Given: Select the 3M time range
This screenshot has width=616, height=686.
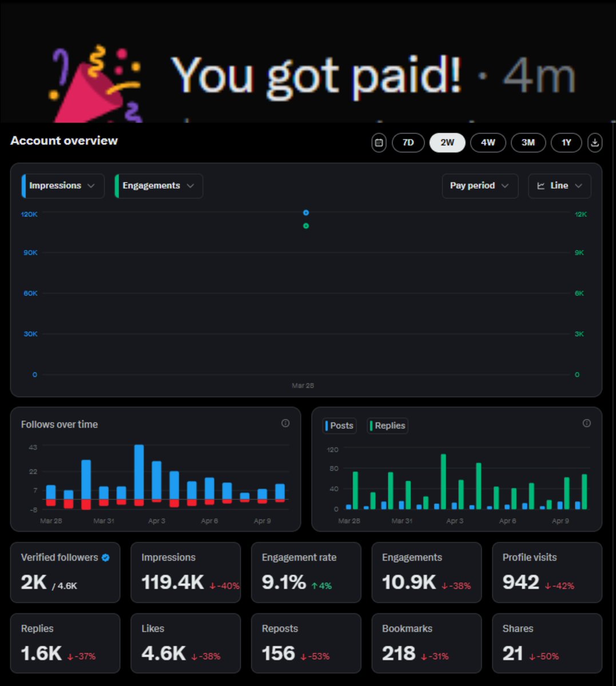Looking at the screenshot, I should (x=528, y=142).
